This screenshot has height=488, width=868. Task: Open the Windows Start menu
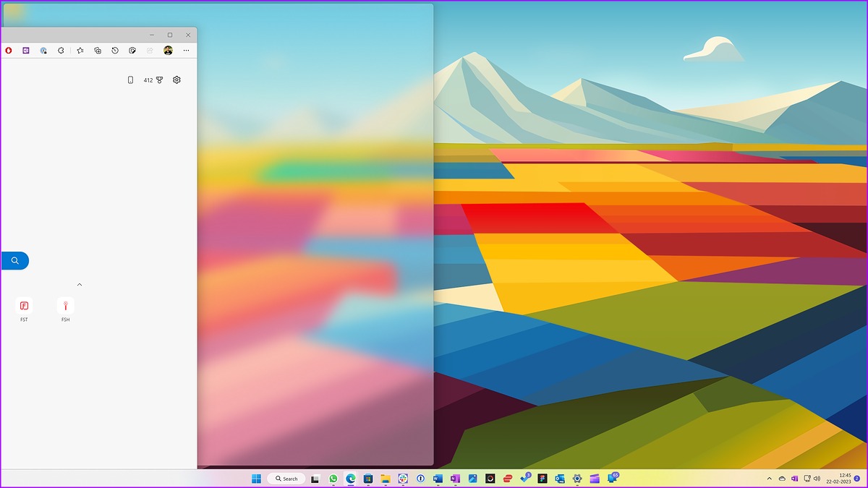256,479
